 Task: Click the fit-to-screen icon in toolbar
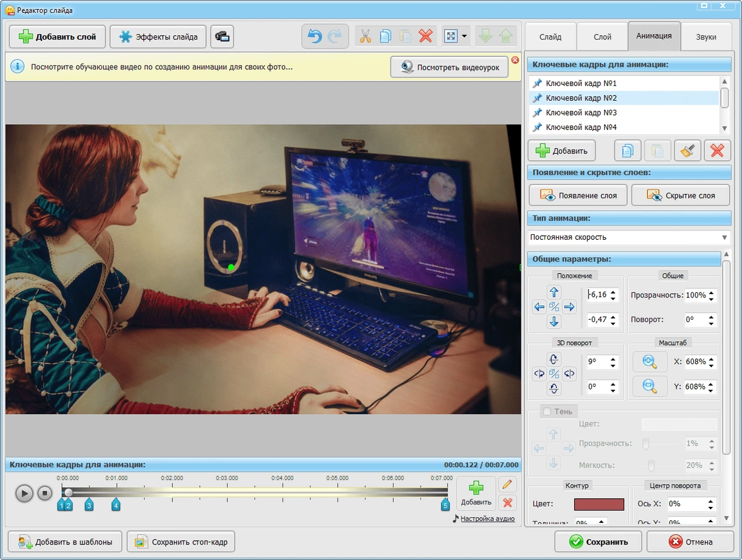coord(450,36)
